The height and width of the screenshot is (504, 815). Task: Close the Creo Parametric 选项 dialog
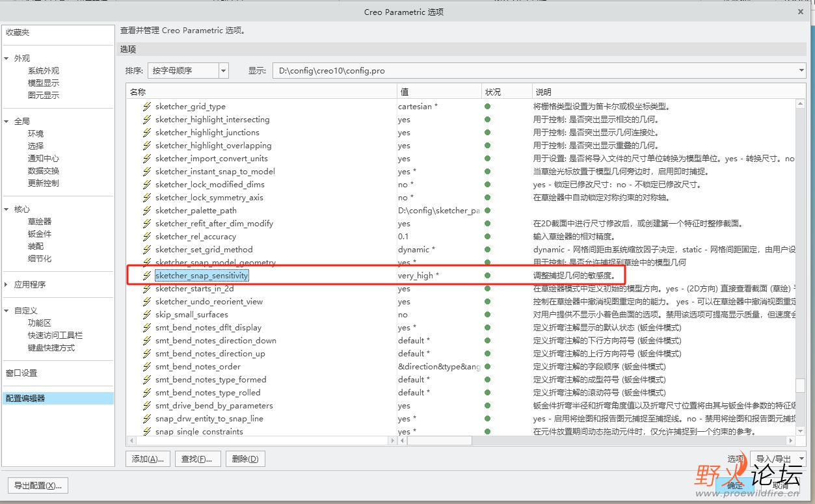tap(801, 12)
